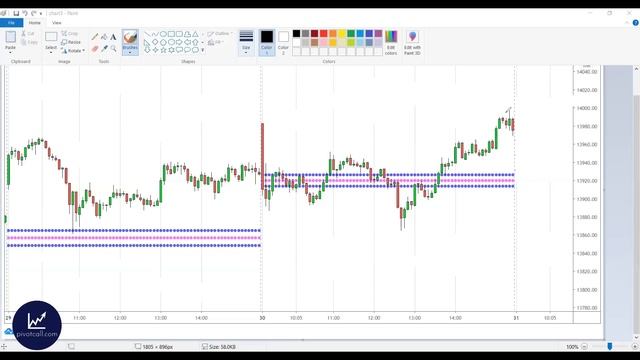
Task: Choose the Triangle shape
Action: [x=196, y=34]
